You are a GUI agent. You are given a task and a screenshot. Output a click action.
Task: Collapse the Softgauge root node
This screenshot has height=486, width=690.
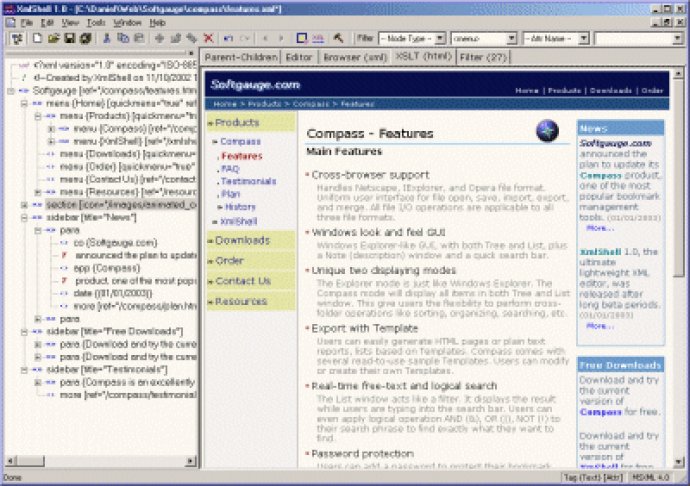[11, 91]
